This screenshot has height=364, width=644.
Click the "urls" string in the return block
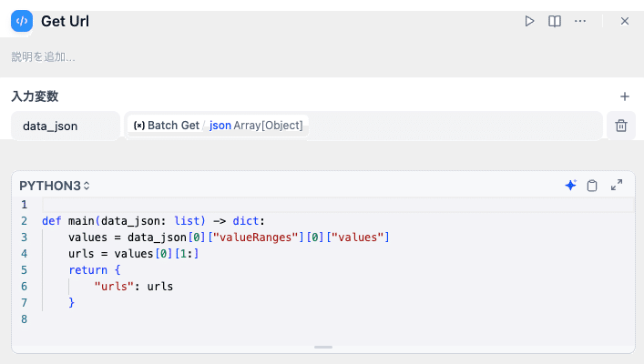114,286
